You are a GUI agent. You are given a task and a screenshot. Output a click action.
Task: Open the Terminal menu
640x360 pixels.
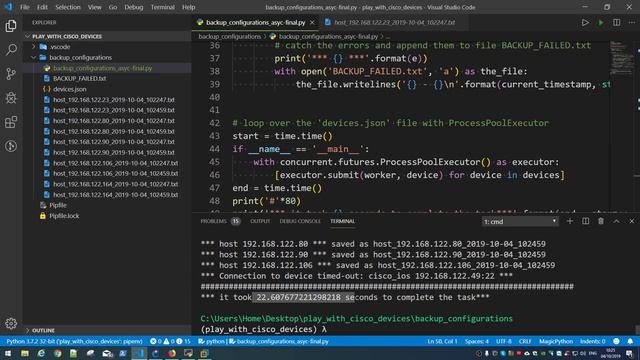[x=162, y=7]
